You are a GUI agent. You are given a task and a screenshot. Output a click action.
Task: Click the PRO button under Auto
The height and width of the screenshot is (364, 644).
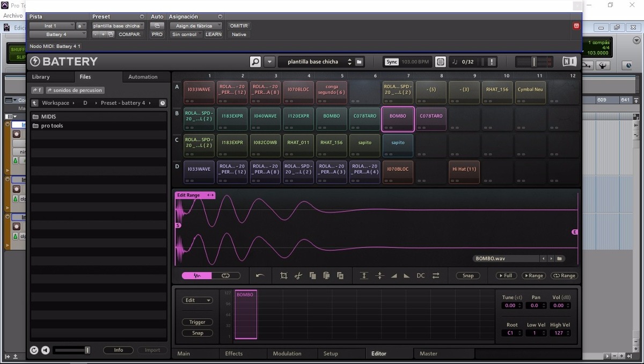(x=157, y=34)
